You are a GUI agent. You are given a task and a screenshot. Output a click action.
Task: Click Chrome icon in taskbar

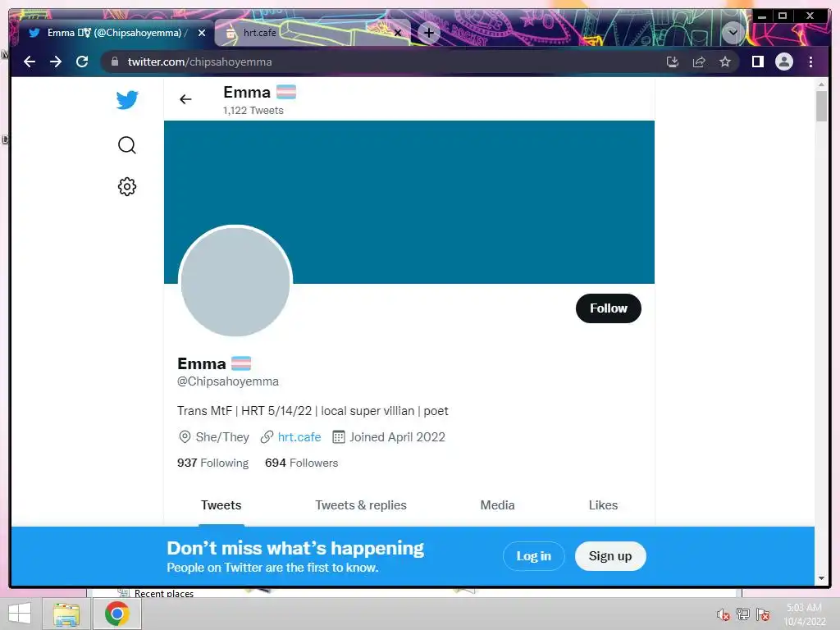point(116,614)
